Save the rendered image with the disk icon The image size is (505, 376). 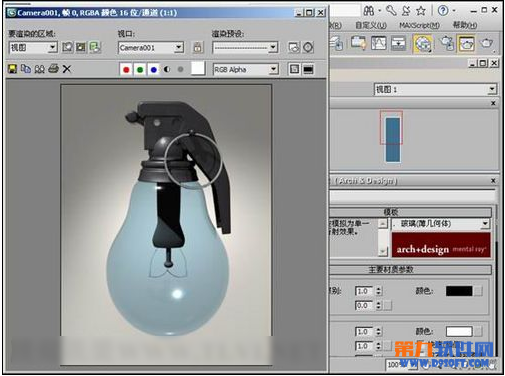coord(12,69)
